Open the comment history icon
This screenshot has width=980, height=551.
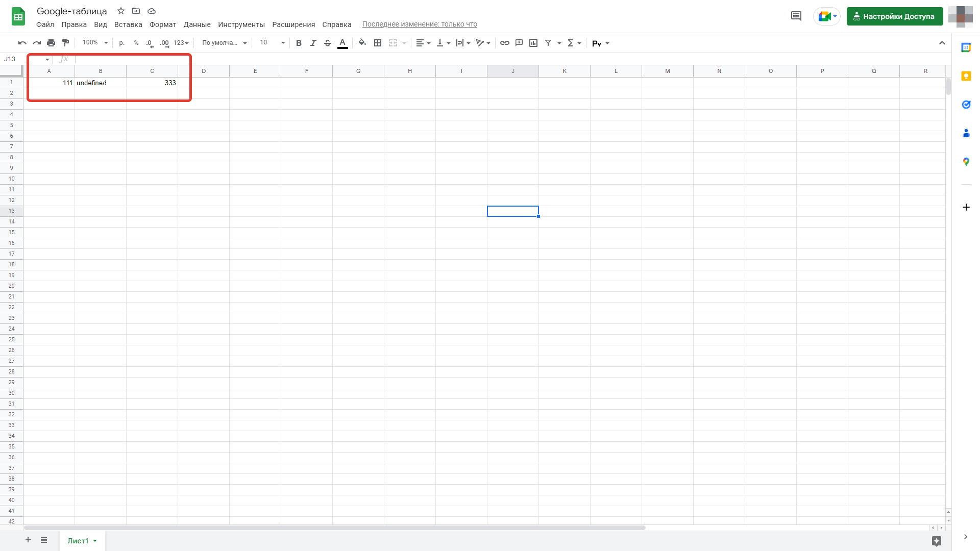click(796, 16)
